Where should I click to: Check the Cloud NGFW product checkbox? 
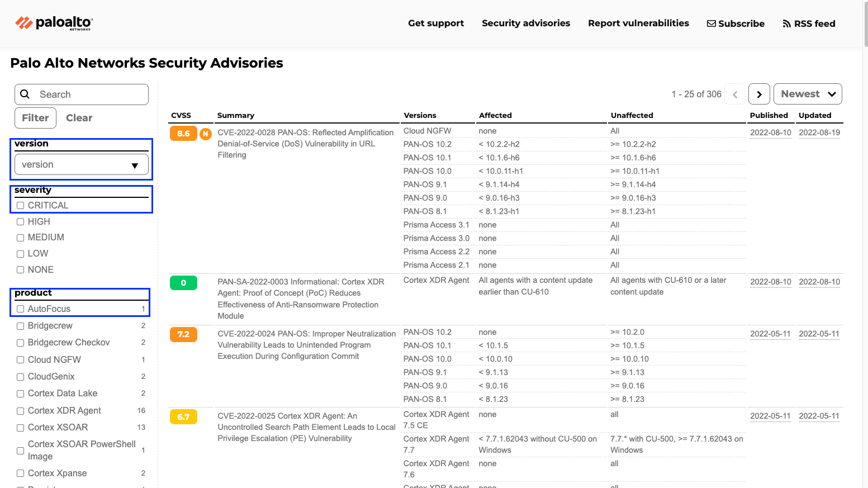[x=21, y=360]
